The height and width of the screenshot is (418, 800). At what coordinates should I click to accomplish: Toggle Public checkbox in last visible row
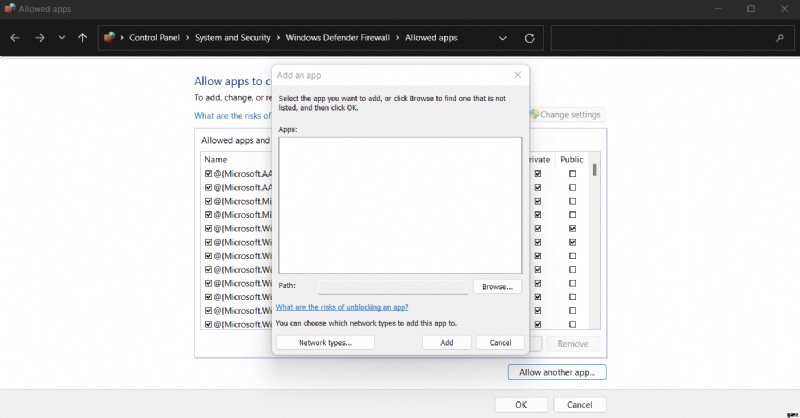(x=572, y=324)
